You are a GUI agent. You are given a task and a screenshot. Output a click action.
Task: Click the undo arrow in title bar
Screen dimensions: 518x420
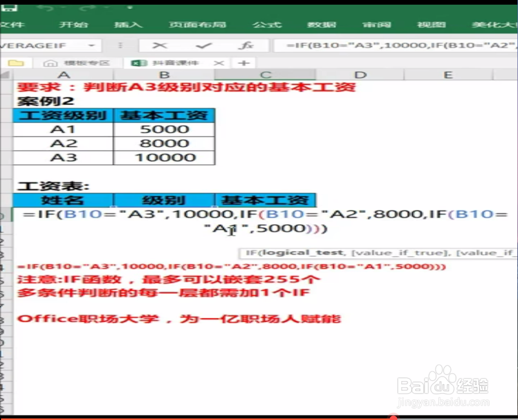tap(46, 8)
